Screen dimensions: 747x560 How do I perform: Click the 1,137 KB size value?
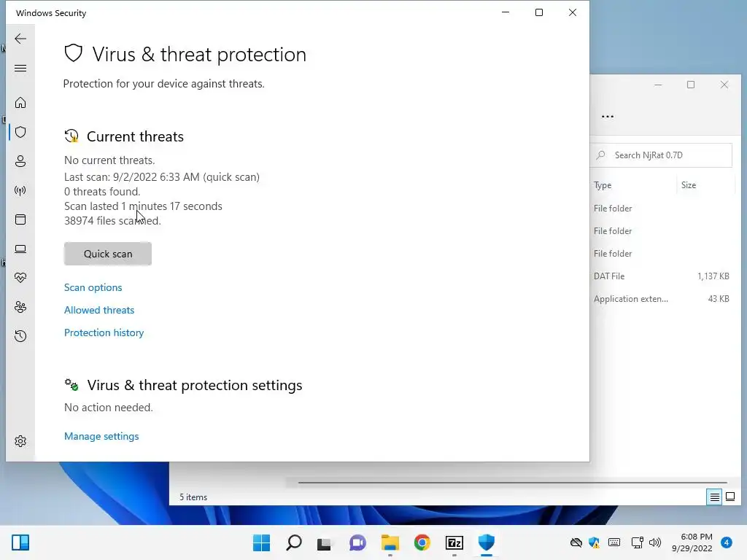click(x=713, y=276)
